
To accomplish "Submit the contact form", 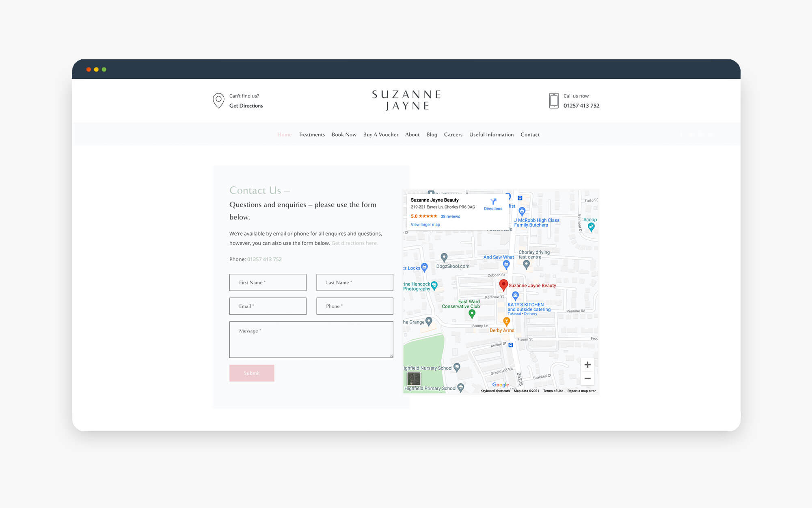I will pos(252,373).
